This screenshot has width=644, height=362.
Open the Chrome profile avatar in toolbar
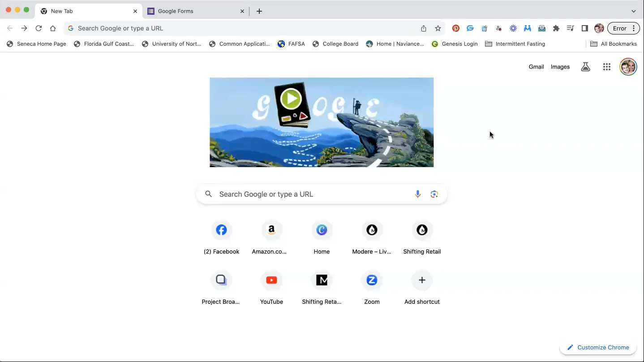(x=599, y=28)
